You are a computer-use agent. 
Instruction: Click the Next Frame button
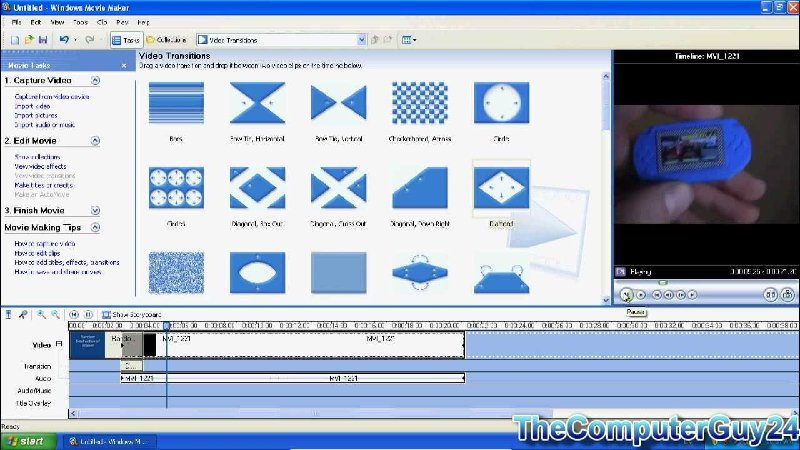pyautogui.click(x=681, y=295)
